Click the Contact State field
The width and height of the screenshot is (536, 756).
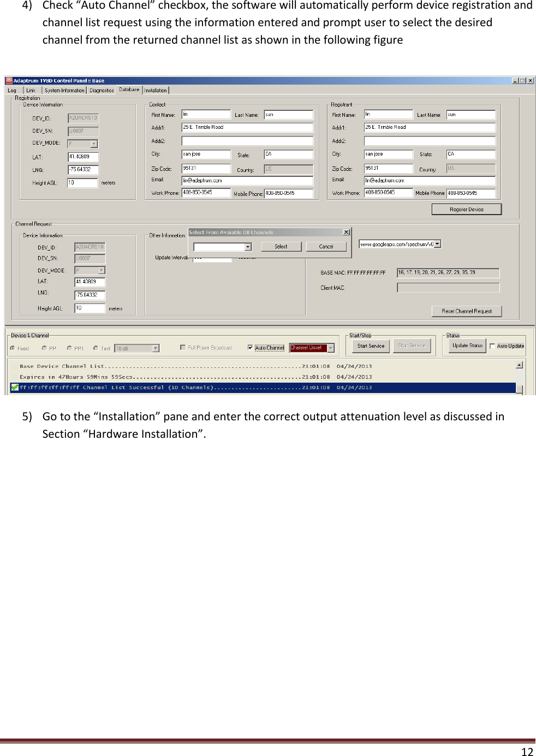(x=289, y=154)
